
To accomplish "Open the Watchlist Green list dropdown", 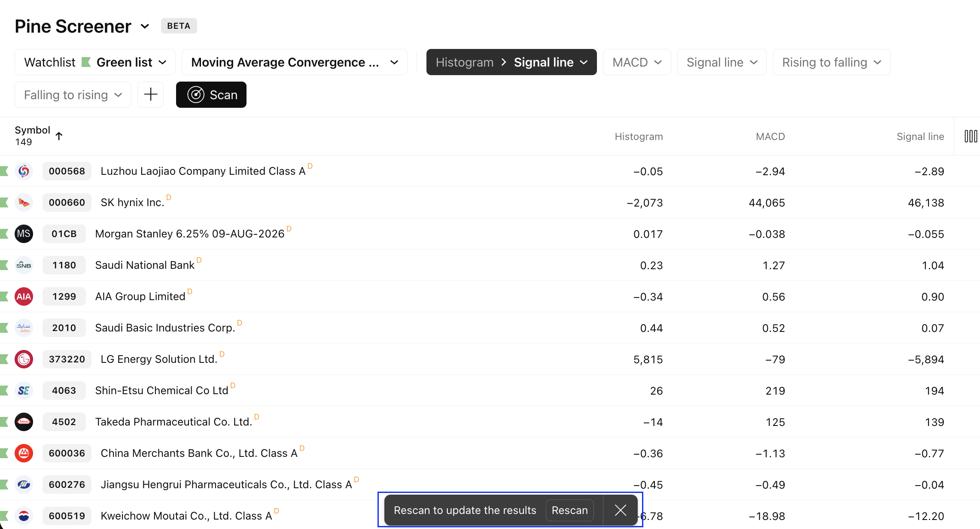I will 95,62.
